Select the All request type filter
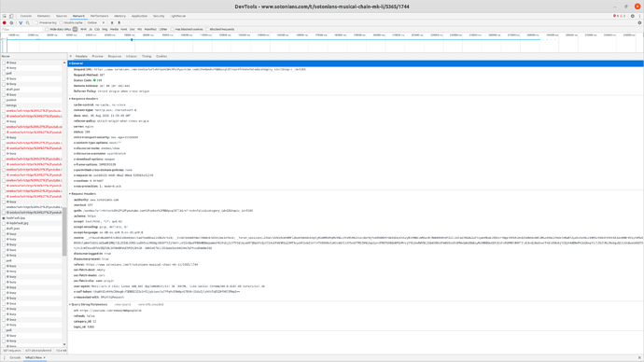The image size is (644, 362). (76, 30)
